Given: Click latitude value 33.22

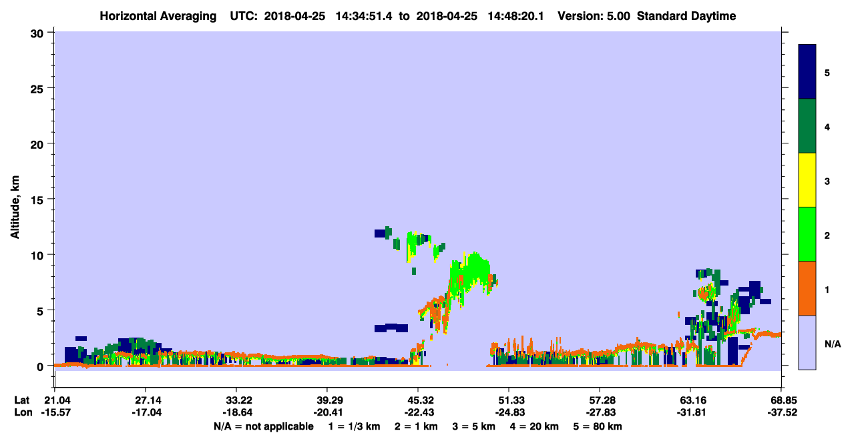Looking at the screenshot, I should point(236,400).
